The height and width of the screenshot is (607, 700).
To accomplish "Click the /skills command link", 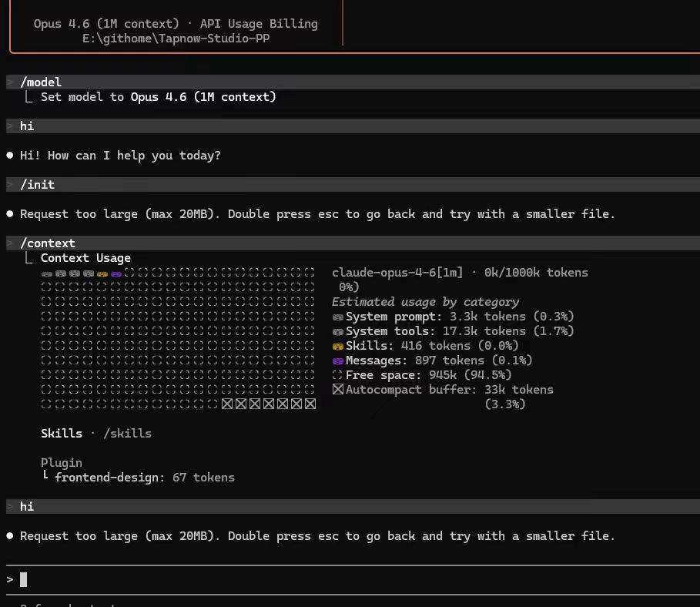I will (127, 434).
